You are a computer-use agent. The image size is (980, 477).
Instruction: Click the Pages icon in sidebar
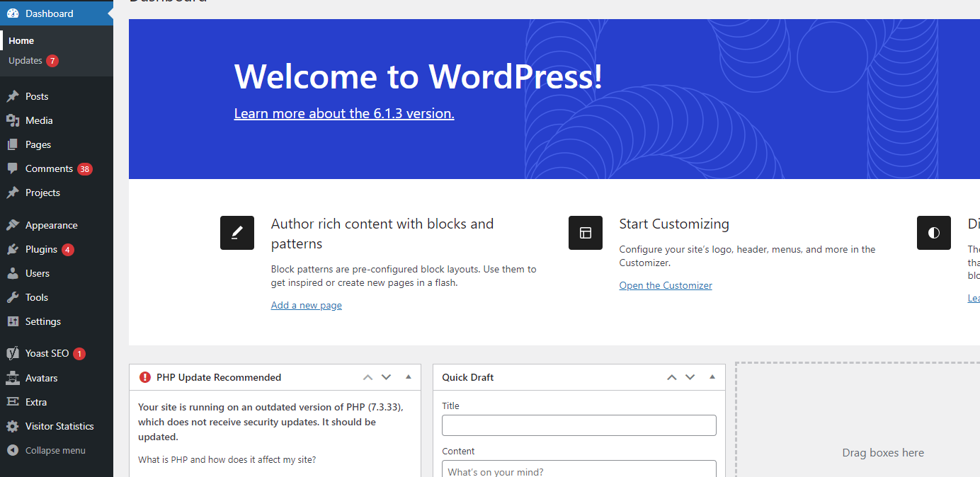[x=13, y=144]
